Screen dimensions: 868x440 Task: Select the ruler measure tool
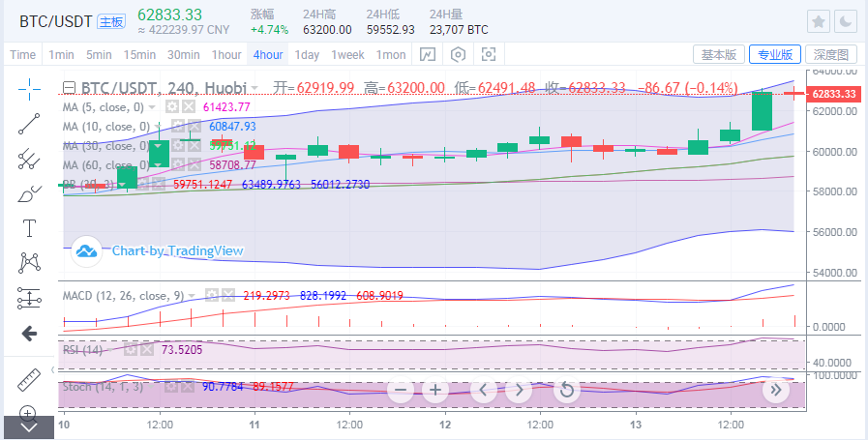tap(28, 380)
